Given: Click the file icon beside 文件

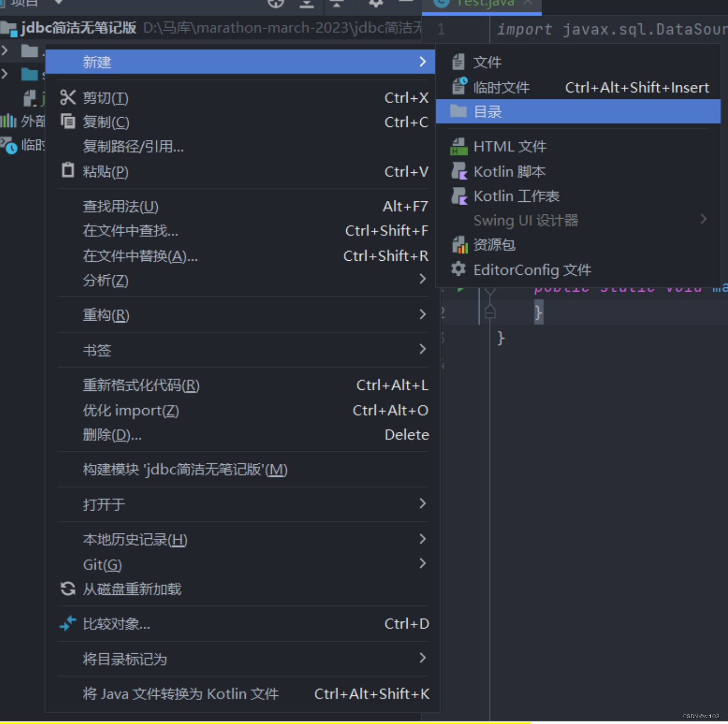Looking at the screenshot, I should [x=458, y=61].
